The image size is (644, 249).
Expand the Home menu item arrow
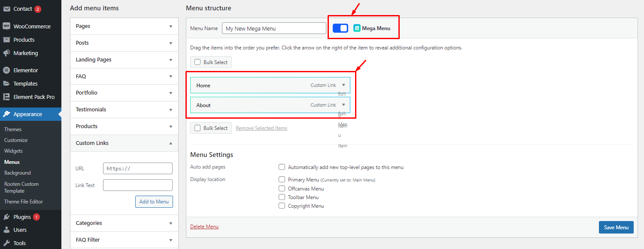[x=343, y=85]
